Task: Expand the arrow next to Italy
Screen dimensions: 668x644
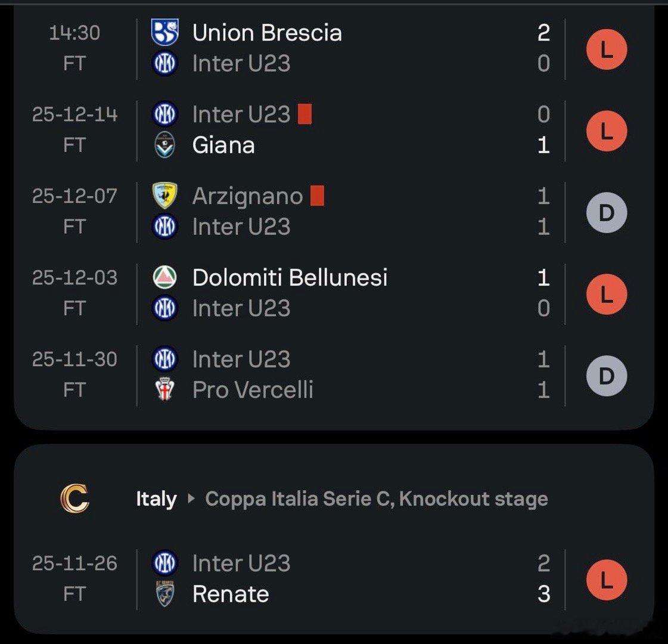Action: point(191,499)
